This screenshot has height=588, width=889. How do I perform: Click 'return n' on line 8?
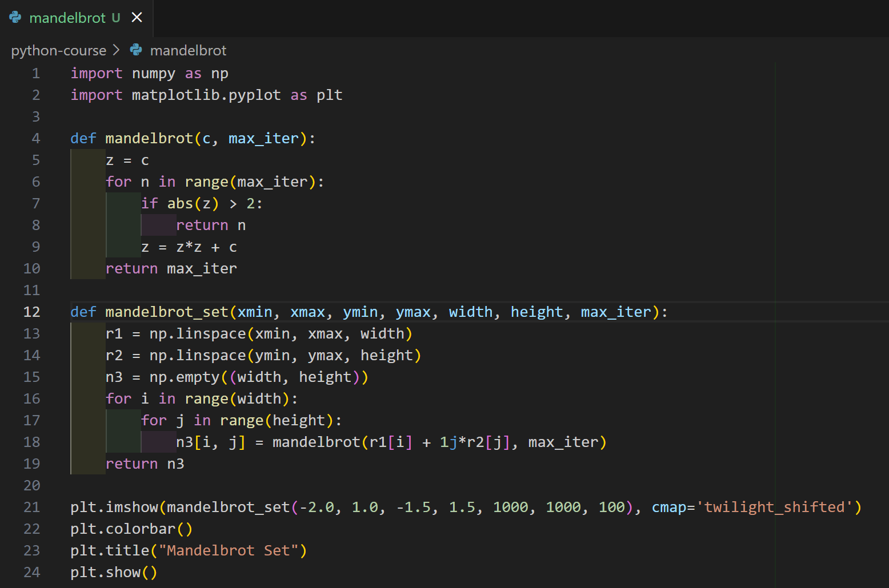click(211, 225)
